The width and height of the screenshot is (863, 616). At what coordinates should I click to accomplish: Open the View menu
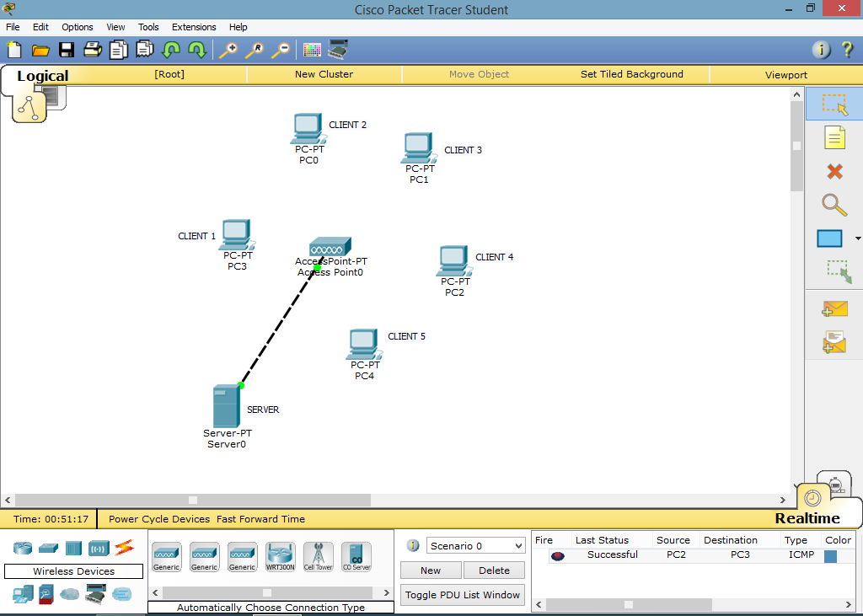(115, 27)
